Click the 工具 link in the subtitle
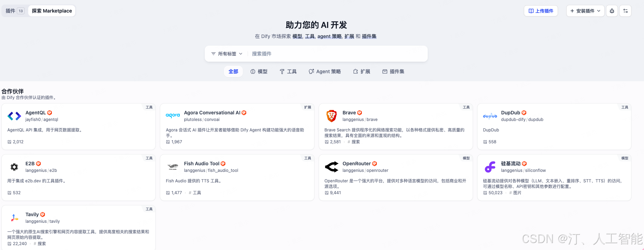 (310, 36)
